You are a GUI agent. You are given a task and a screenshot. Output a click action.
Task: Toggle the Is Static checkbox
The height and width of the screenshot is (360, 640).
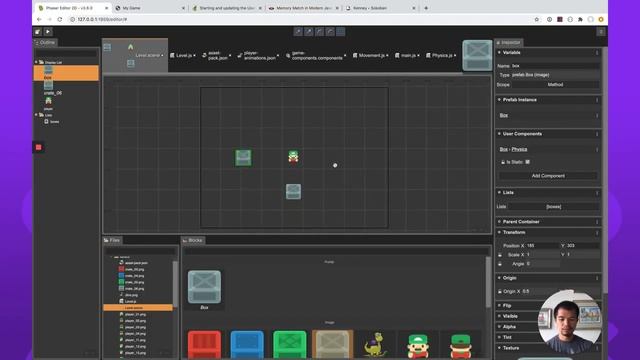point(528,162)
